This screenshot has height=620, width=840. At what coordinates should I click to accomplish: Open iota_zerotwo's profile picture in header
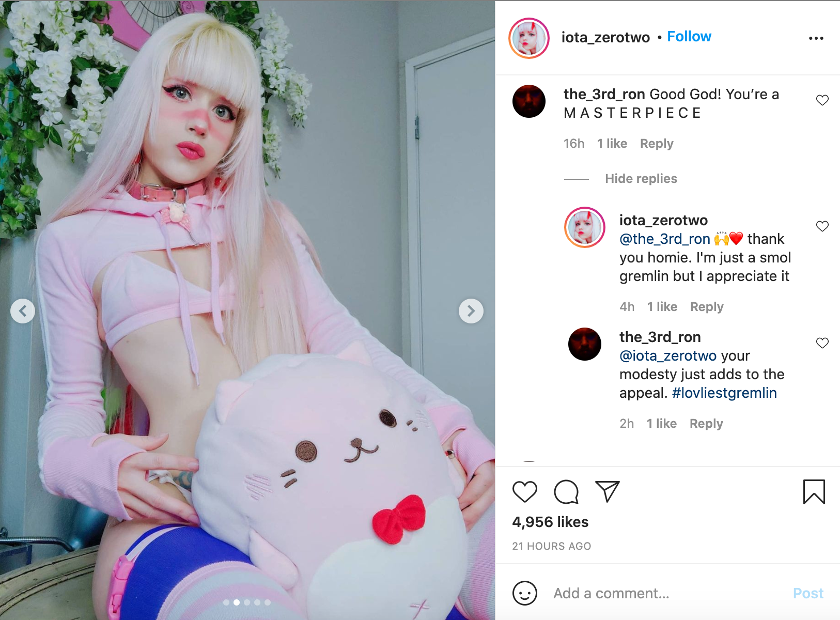(x=529, y=38)
